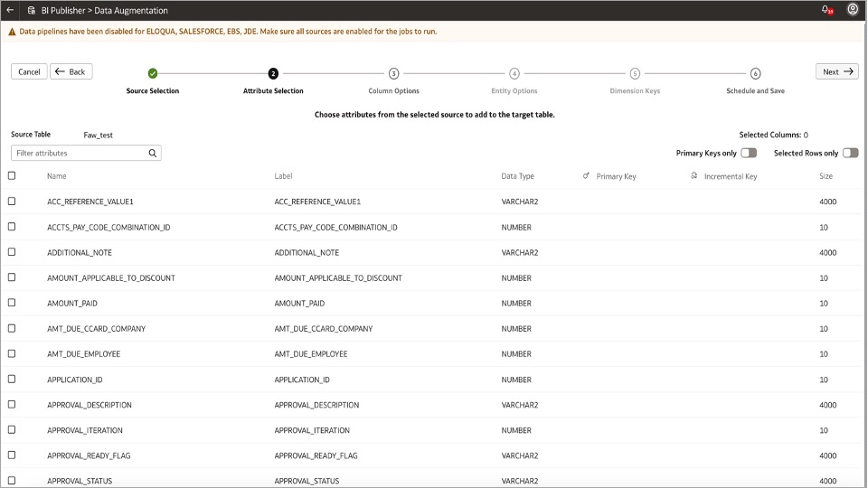This screenshot has width=868, height=488.
Task: Sort by the Name column header
Action: click(56, 176)
